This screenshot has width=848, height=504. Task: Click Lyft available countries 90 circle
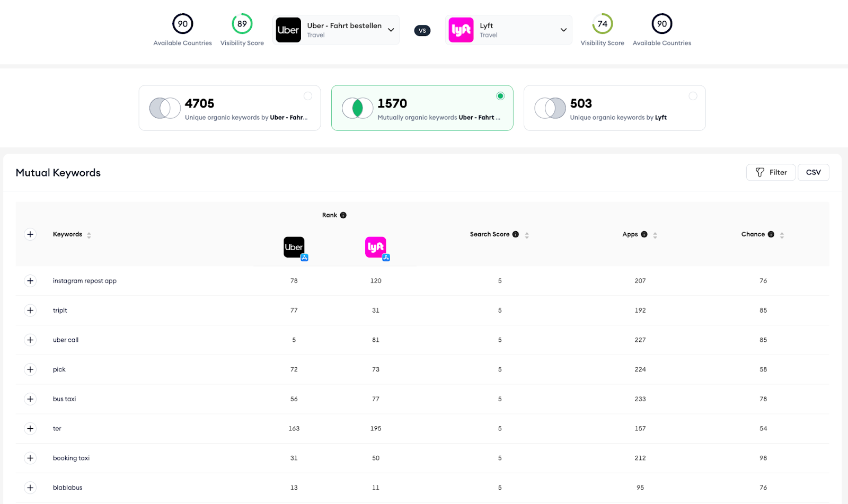(662, 24)
